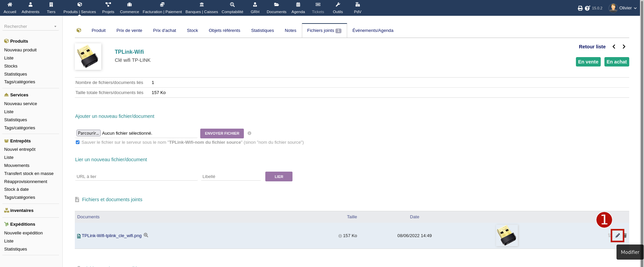Open the Documents folder icon
The height and width of the screenshot is (267, 644).
276,5
